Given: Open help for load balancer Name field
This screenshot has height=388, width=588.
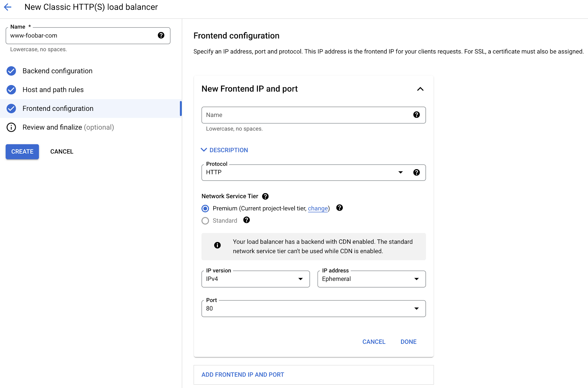Looking at the screenshot, I should coord(161,35).
